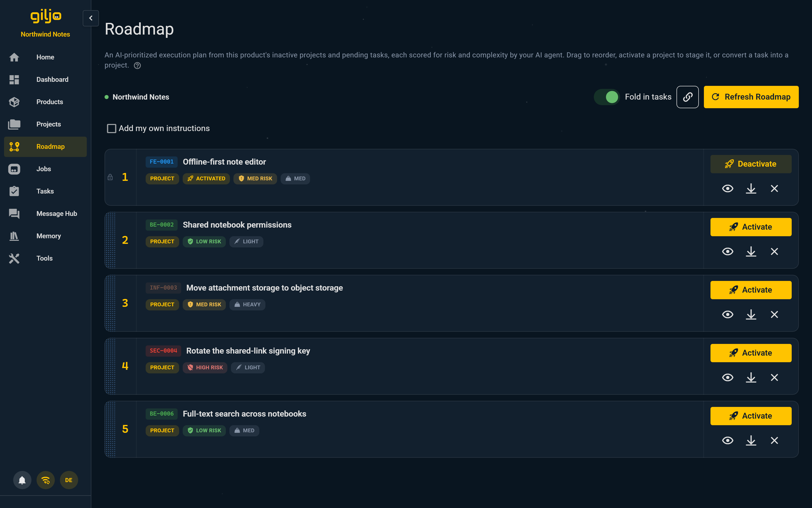This screenshot has width=812, height=508.
Task: Click the Tasks clipboard icon
Action: (x=14, y=191)
